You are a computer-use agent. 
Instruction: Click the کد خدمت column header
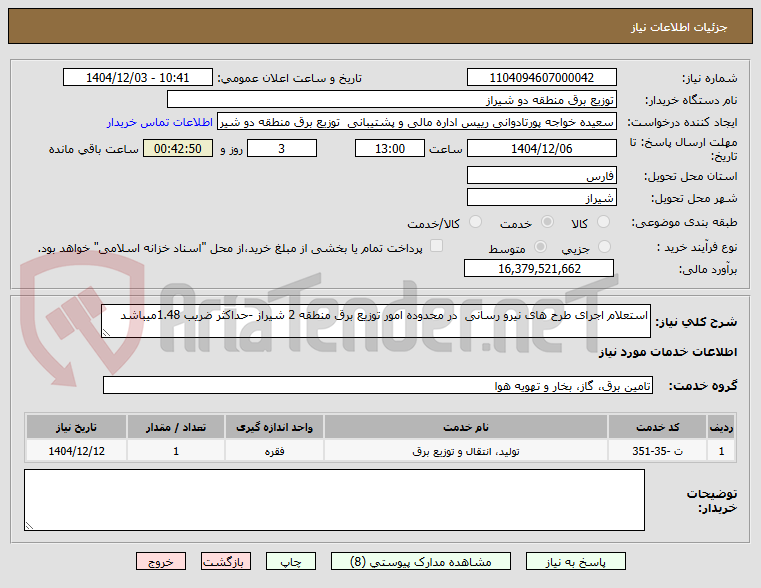657,427
